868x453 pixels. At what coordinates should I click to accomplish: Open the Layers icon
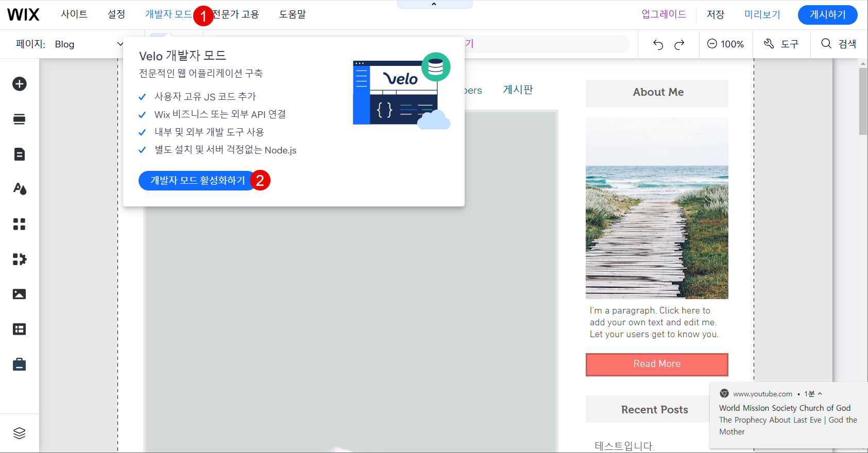tap(20, 433)
